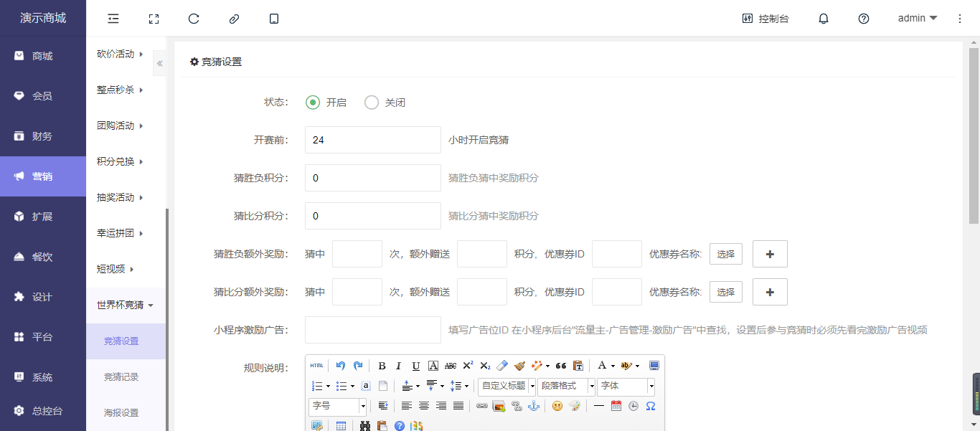Refresh the page via header reload icon
The image size is (980, 431).
(x=194, y=19)
